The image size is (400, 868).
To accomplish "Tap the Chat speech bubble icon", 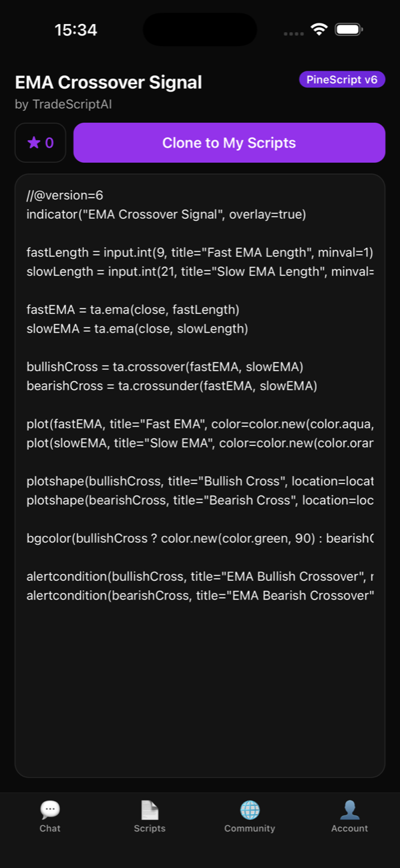I will (50, 810).
